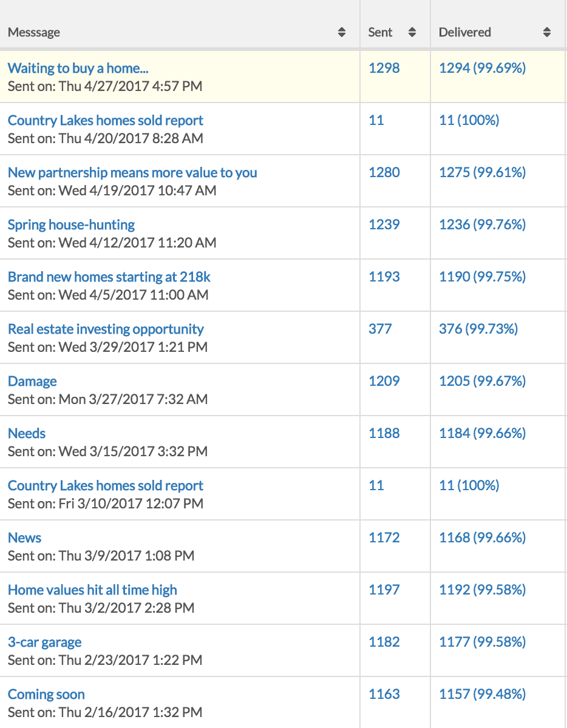The width and height of the screenshot is (567, 728).
Task: View delivered stats 1157 (99.48%)
Action: coord(483,694)
